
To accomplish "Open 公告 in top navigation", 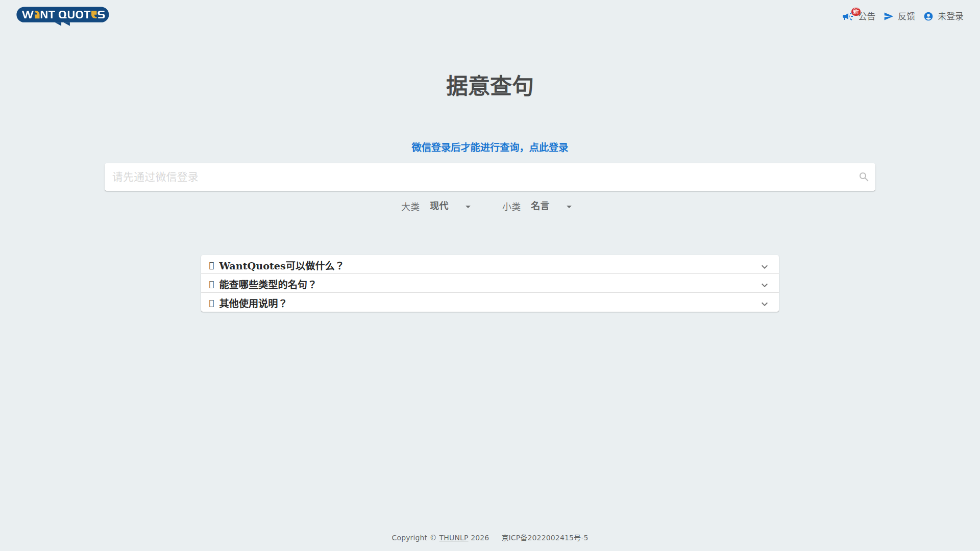I will (x=867, y=16).
